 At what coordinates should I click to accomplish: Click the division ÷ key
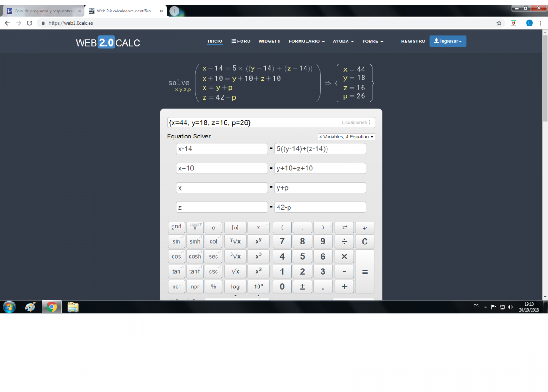click(x=344, y=242)
